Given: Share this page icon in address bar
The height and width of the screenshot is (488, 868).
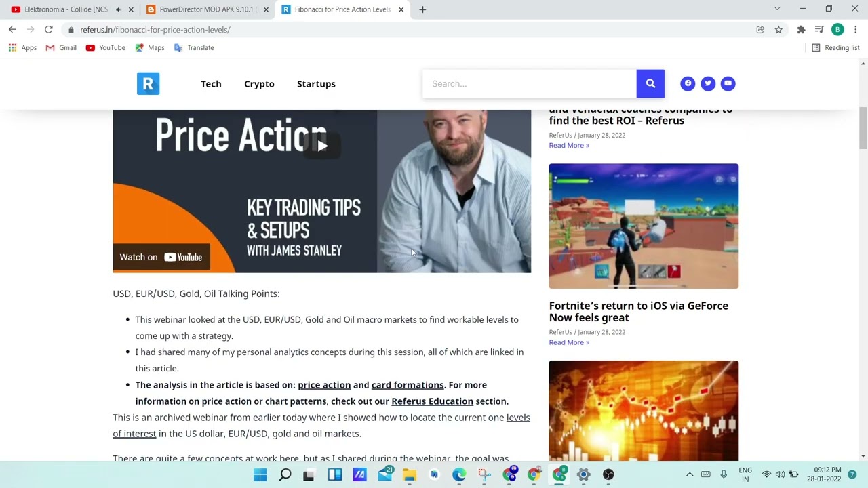Looking at the screenshot, I should [x=760, y=30].
